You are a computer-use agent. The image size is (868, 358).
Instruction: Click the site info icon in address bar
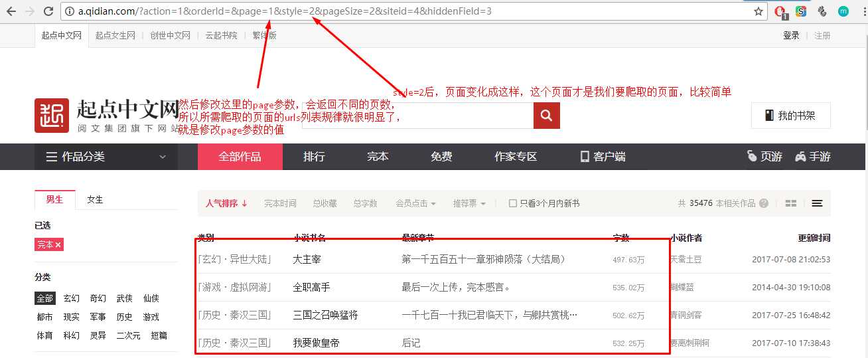coord(70,11)
